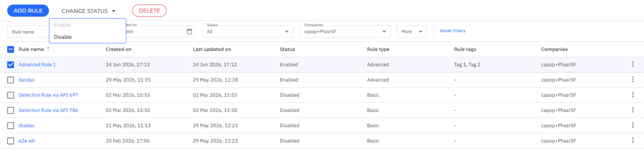
Task: Check the e2e xdr row checkbox
Action: coord(11,141)
